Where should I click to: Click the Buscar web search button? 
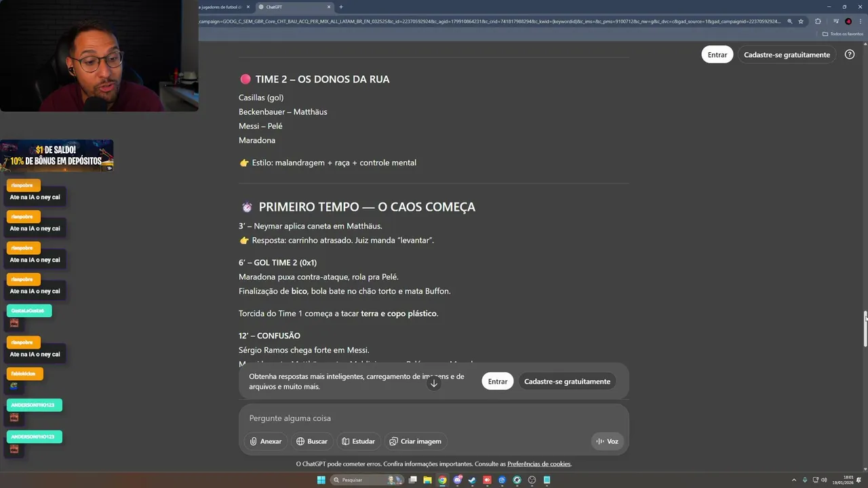pyautogui.click(x=312, y=441)
